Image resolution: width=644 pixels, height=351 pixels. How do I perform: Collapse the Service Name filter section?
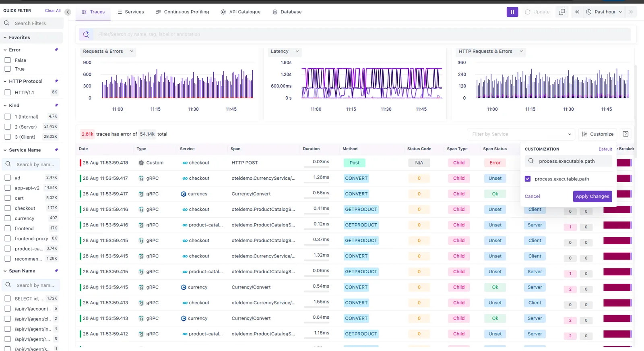[5, 150]
